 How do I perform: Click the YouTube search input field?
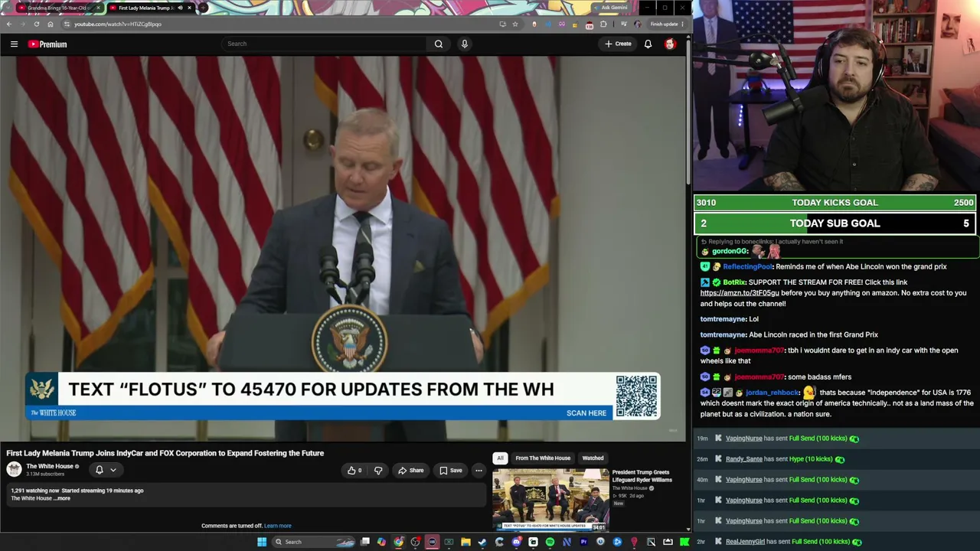pyautogui.click(x=325, y=44)
